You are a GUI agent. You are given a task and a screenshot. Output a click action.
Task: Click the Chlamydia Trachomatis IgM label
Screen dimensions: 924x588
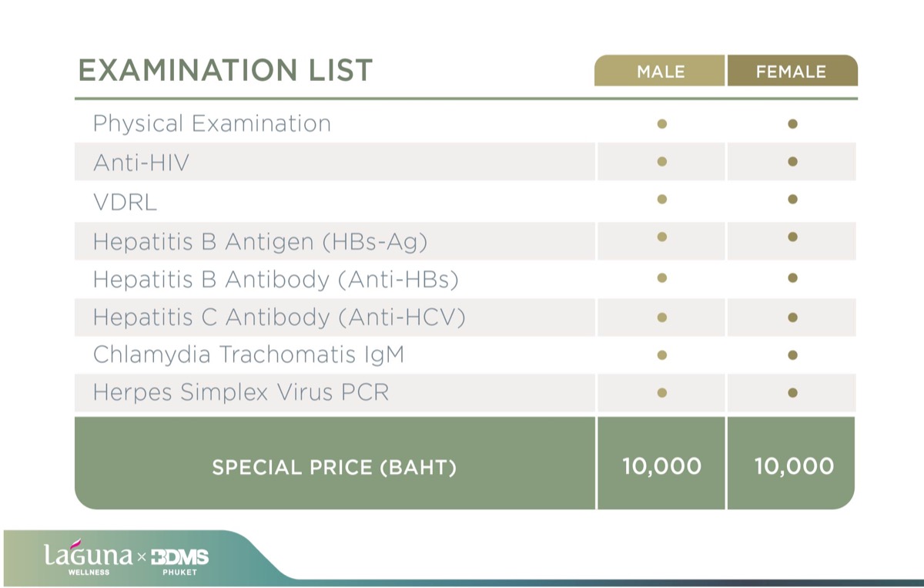248,354
